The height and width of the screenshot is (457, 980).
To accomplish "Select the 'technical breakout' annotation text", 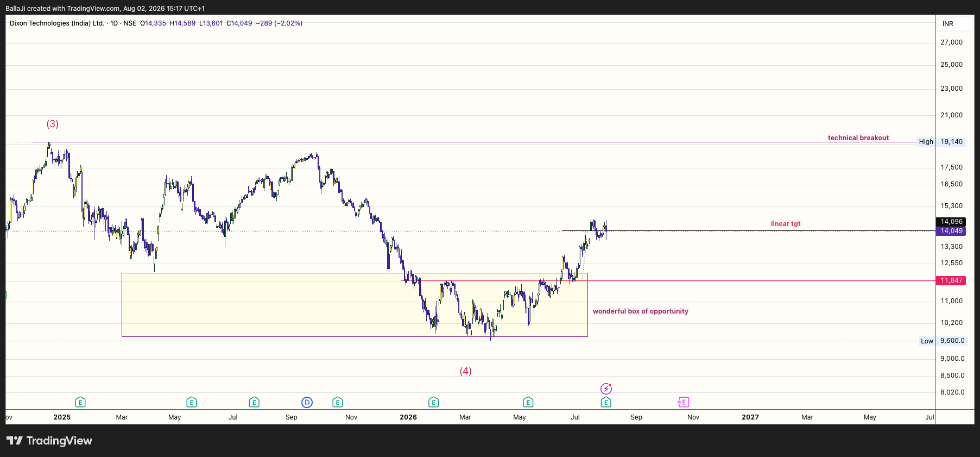I will click(858, 138).
